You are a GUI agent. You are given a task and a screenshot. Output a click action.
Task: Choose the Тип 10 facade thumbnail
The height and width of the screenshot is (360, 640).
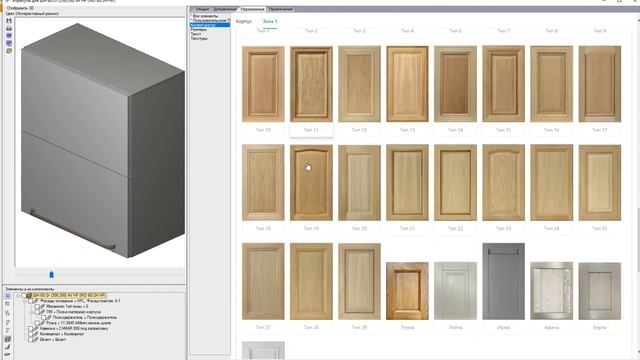[263, 84]
